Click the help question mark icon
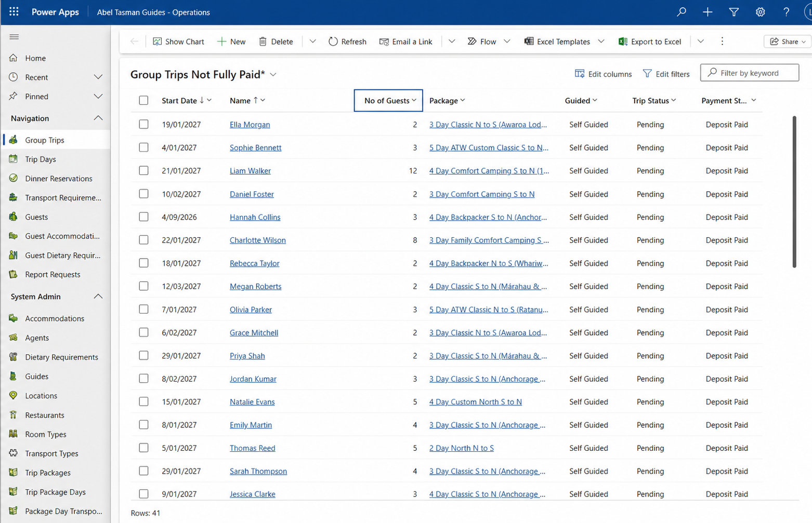812x523 pixels. pos(786,12)
